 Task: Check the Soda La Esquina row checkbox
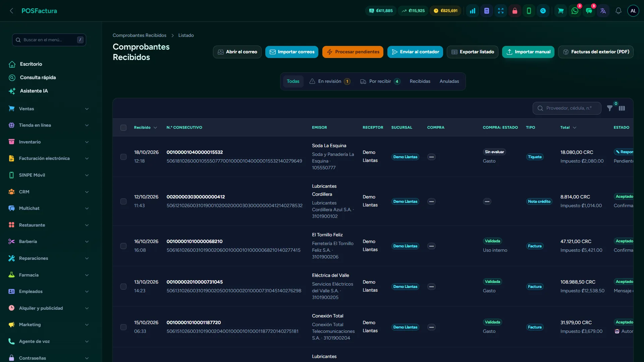[x=123, y=157]
